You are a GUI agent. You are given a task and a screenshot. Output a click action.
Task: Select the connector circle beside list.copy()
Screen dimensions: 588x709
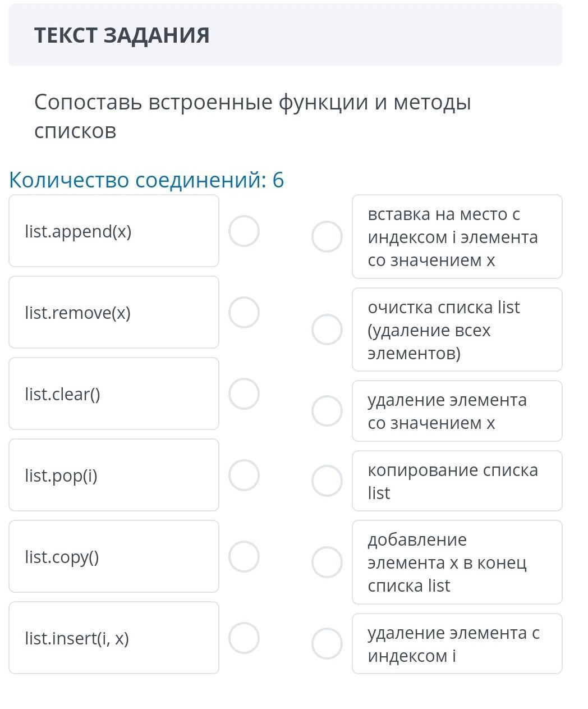tap(244, 556)
